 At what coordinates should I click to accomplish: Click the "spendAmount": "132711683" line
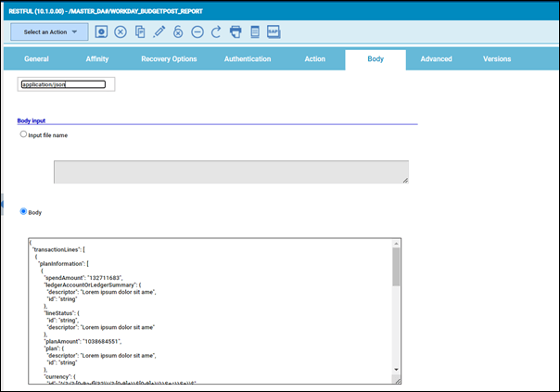coord(83,278)
